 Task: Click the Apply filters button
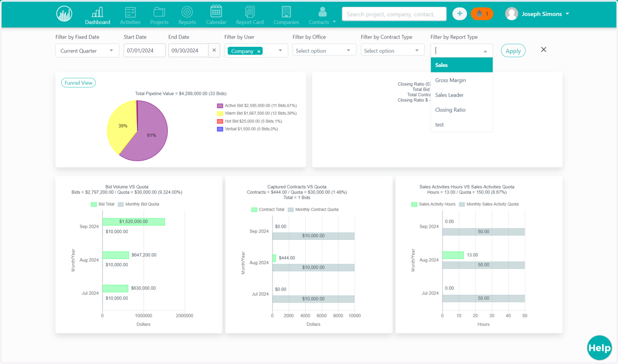513,50
